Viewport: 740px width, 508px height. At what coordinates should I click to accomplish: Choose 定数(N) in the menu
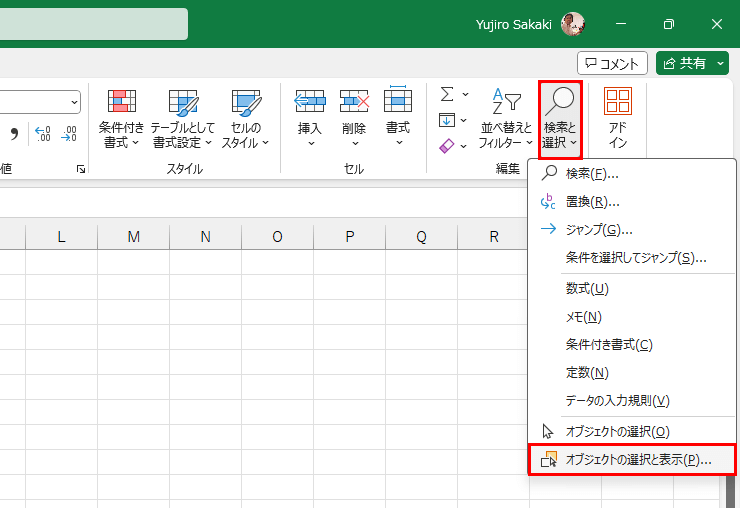point(632,373)
